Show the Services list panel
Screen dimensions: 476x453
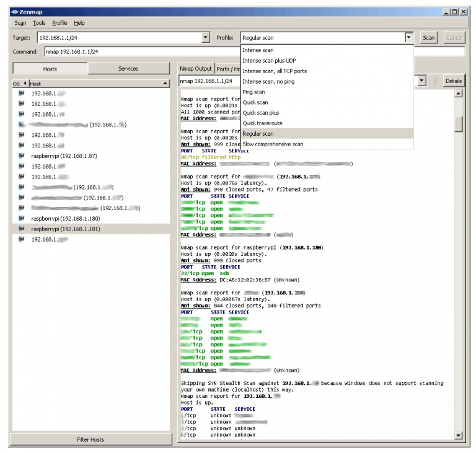128,68
